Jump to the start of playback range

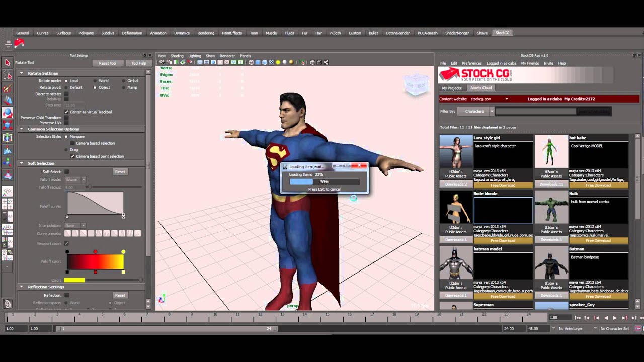[x=578, y=318]
